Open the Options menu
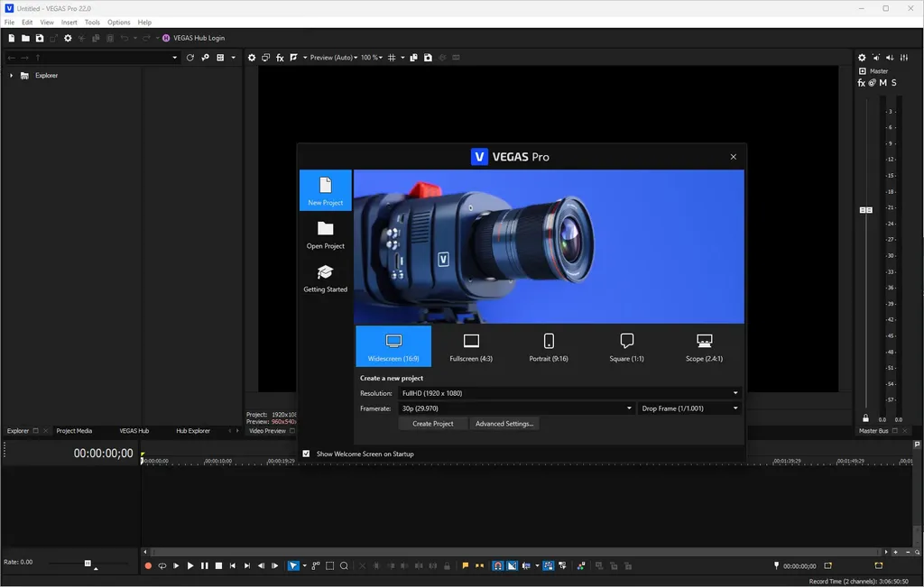This screenshot has width=924, height=587. [118, 23]
